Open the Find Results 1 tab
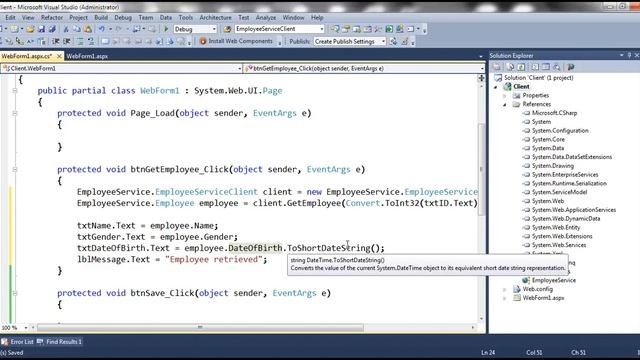 click(60, 342)
